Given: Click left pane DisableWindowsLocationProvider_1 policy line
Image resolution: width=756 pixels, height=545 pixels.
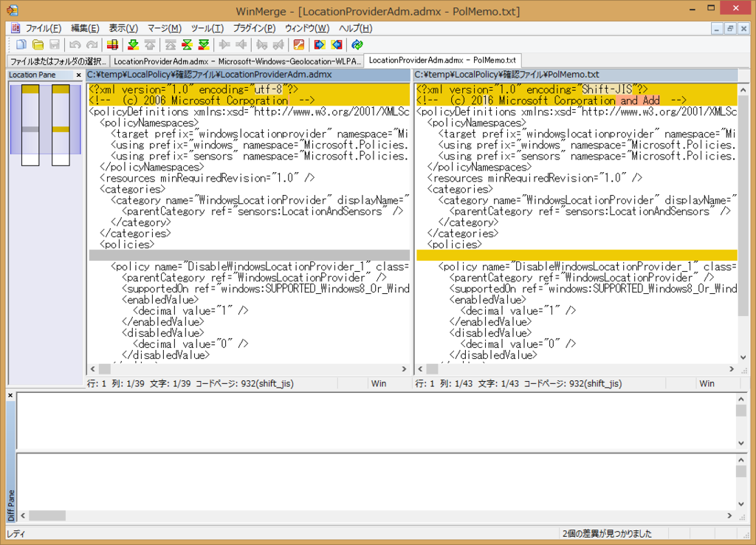Looking at the screenshot, I should tap(260, 267).
